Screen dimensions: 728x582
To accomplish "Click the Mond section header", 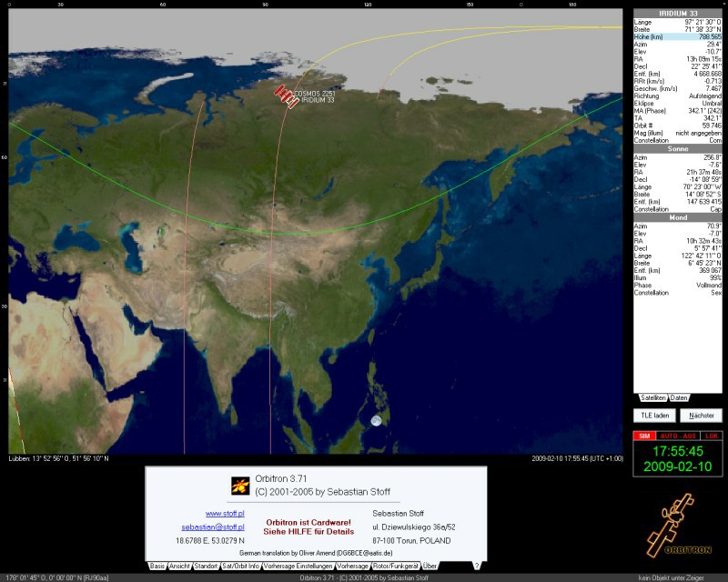I will 678,217.
